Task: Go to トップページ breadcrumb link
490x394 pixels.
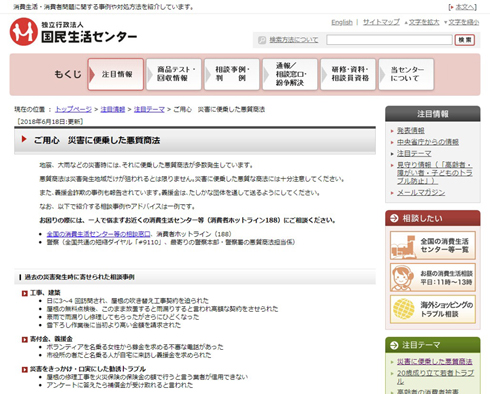Action: pyautogui.click(x=73, y=109)
